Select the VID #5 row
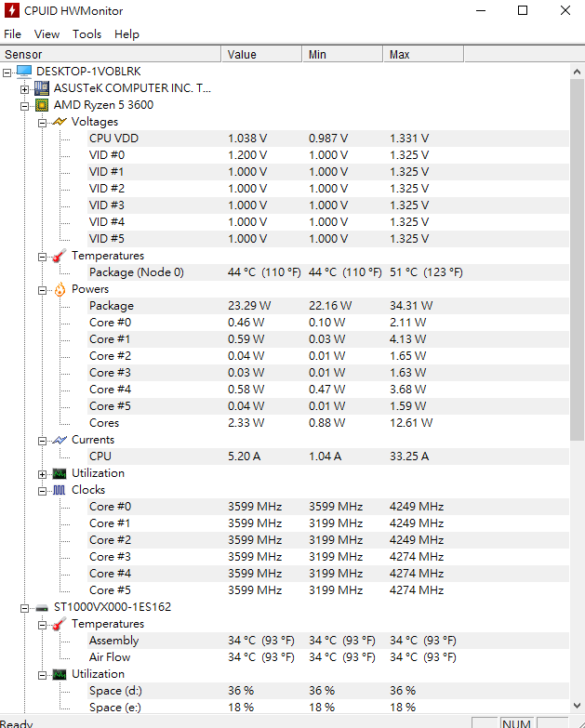 328,239
